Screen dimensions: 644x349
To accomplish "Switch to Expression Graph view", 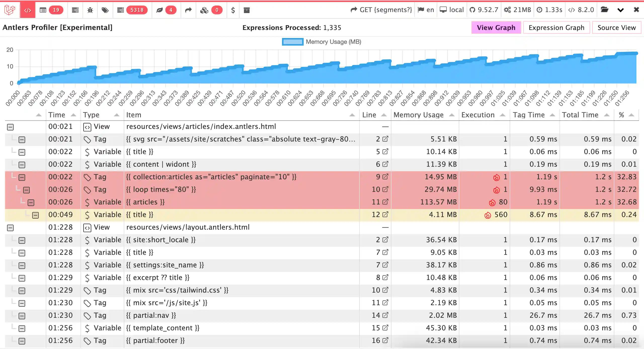I will (556, 27).
